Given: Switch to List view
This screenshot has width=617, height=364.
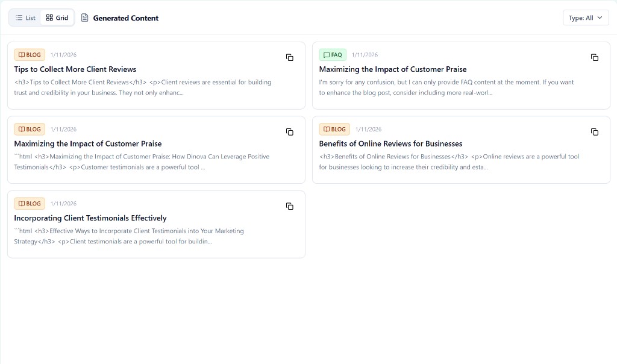Looking at the screenshot, I should (25, 17).
